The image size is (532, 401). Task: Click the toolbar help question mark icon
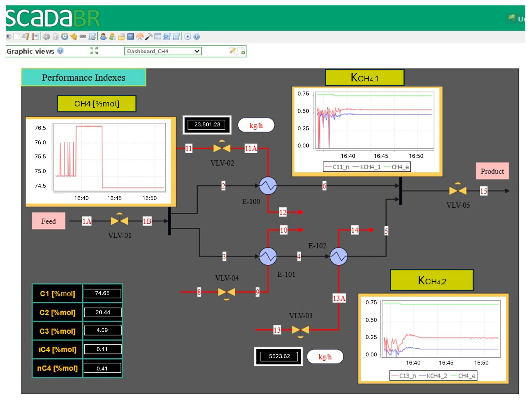click(x=196, y=37)
